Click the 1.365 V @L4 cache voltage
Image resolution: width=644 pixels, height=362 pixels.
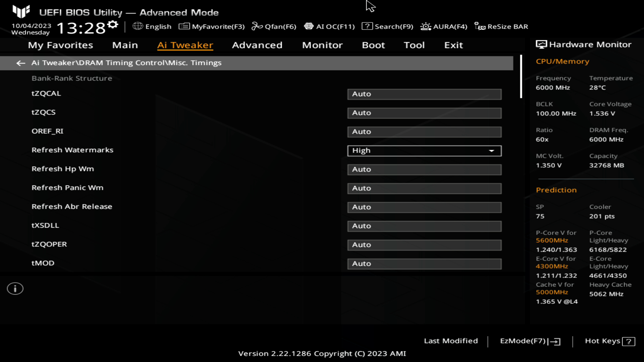point(556,302)
